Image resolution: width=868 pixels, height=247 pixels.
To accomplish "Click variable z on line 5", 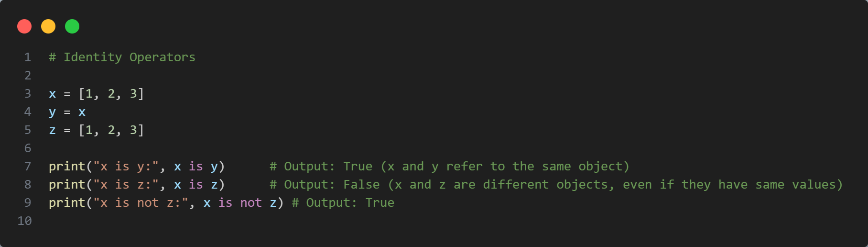I will (x=53, y=130).
